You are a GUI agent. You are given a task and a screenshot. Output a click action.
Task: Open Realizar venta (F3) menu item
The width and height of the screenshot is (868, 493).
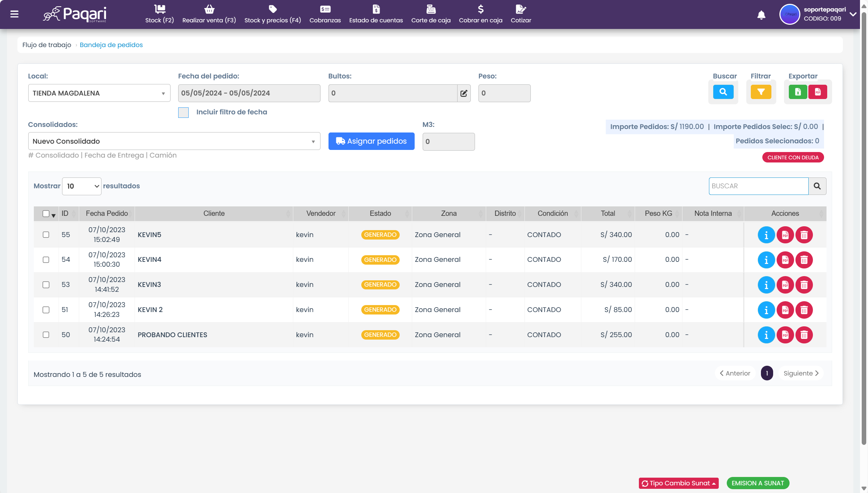209,14
